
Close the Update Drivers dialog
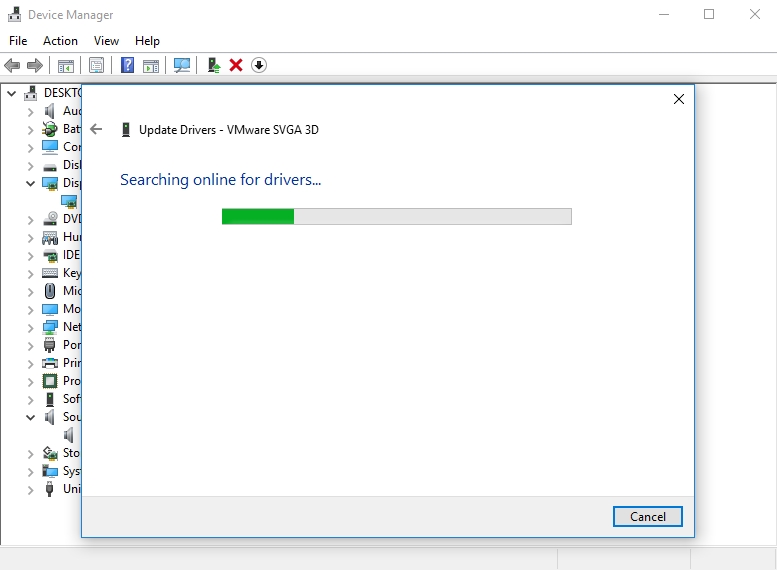(679, 99)
